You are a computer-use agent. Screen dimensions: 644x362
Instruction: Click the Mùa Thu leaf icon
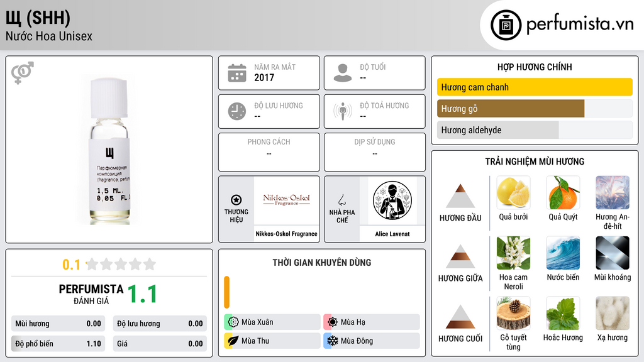pyautogui.click(x=233, y=341)
